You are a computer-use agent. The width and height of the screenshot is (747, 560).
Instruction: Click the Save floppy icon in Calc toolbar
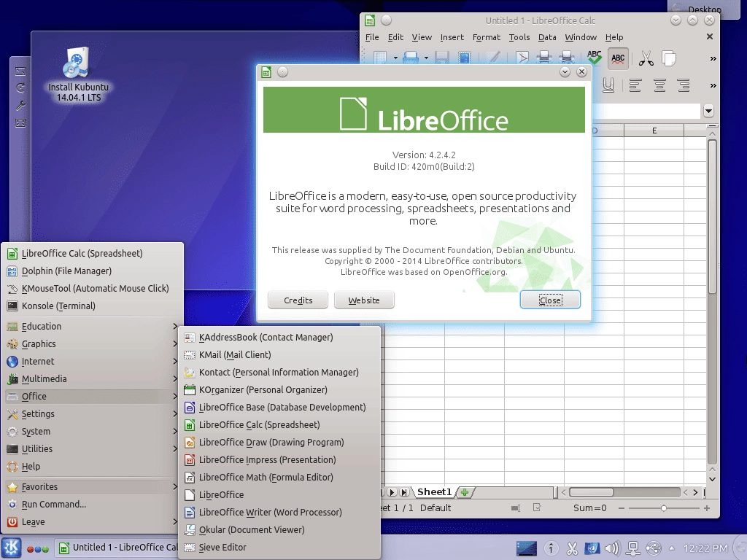click(x=441, y=58)
